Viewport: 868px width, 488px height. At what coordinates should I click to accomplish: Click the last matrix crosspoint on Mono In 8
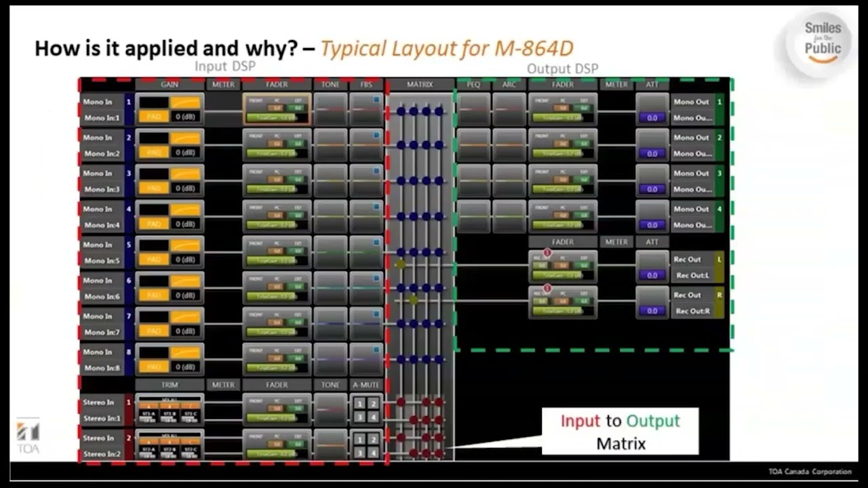(x=439, y=359)
